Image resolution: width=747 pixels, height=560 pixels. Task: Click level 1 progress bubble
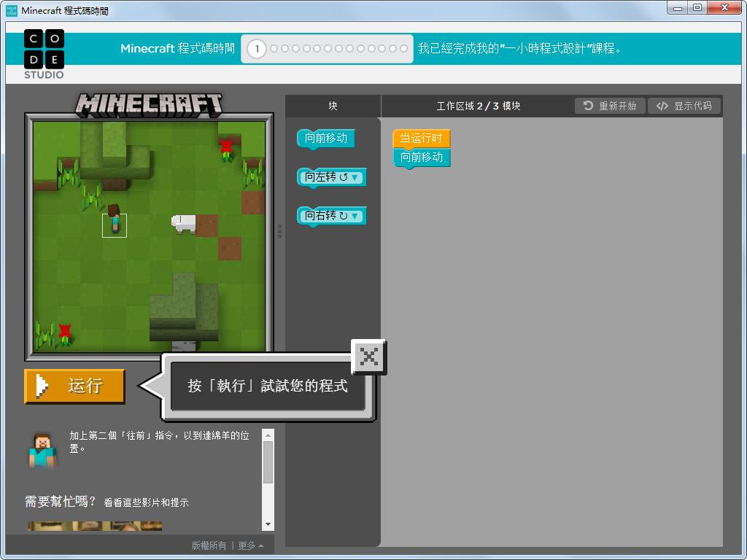tap(256, 49)
